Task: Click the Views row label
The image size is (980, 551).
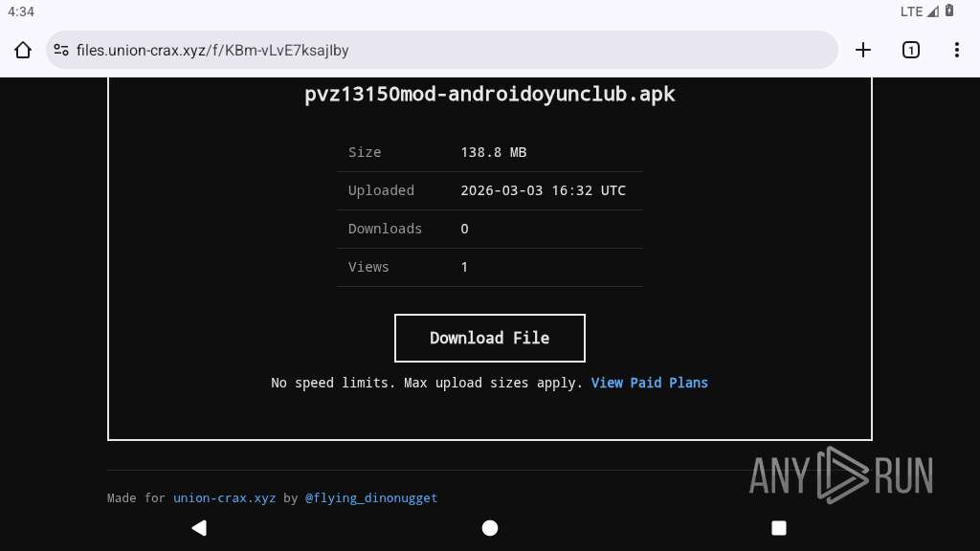Action: tap(368, 267)
